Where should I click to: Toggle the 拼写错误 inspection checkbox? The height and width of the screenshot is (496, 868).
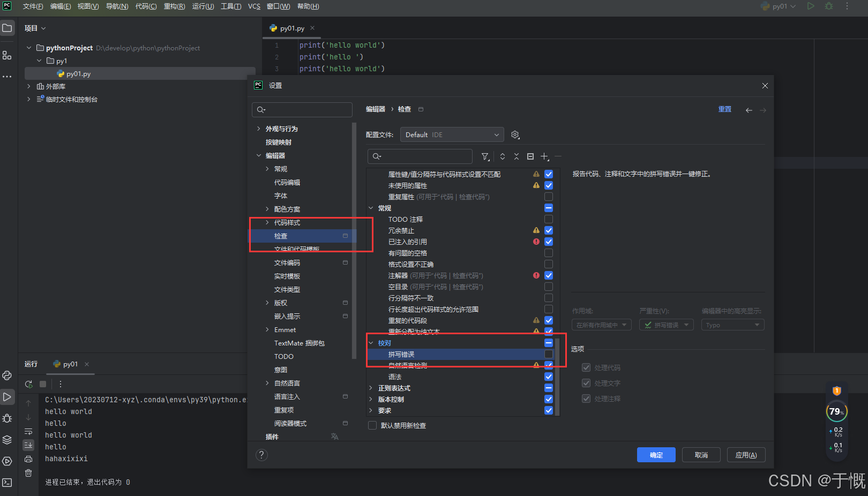[549, 354]
